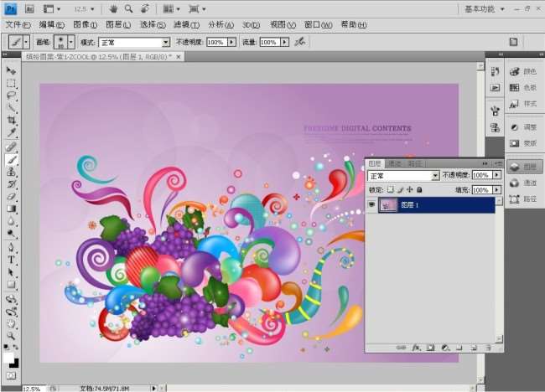Viewport: 545px width, 392px height.
Task: Select the Eyedropper tool
Action: tap(12, 132)
